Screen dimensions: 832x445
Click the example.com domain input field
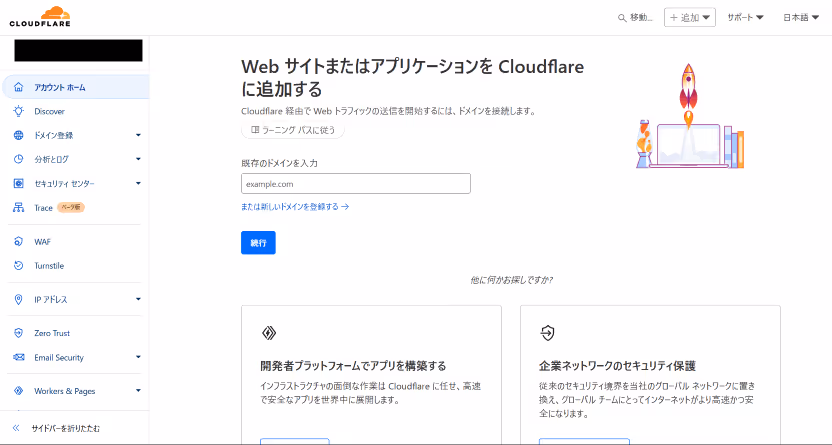[x=356, y=184]
